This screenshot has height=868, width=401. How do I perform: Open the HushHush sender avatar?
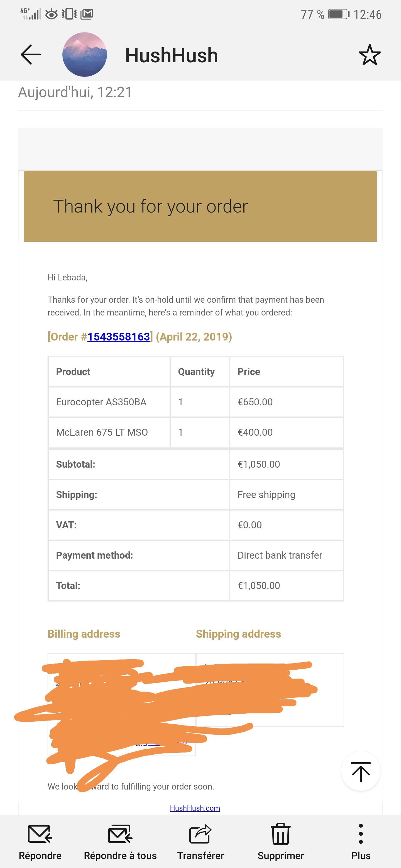pos(85,55)
